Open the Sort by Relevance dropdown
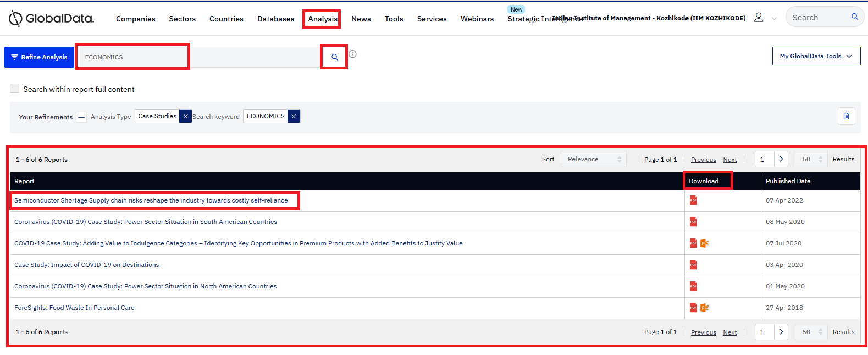Image resolution: width=868 pixels, height=355 pixels. click(x=594, y=159)
